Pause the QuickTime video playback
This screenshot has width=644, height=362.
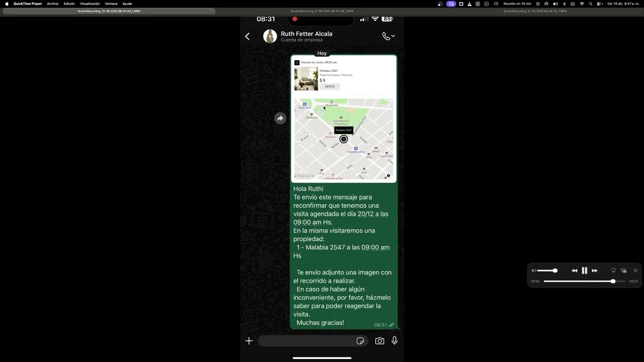coord(584,270)
